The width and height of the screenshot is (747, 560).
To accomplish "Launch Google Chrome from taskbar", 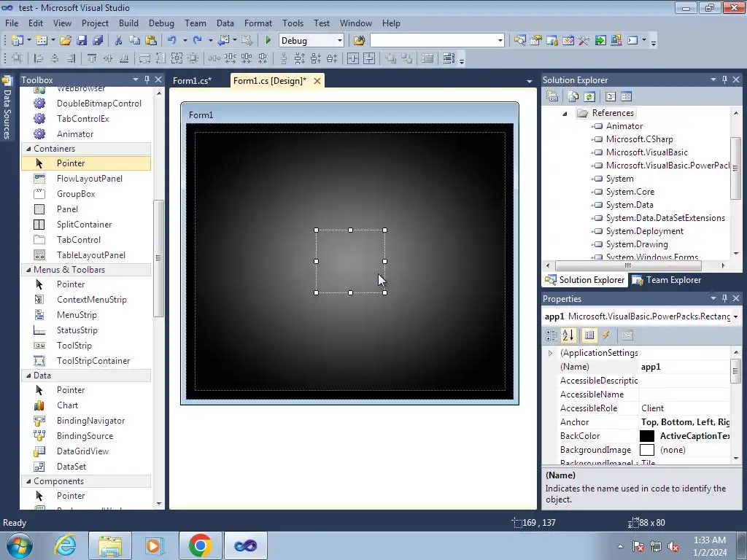I will click(x=200, y=545).
